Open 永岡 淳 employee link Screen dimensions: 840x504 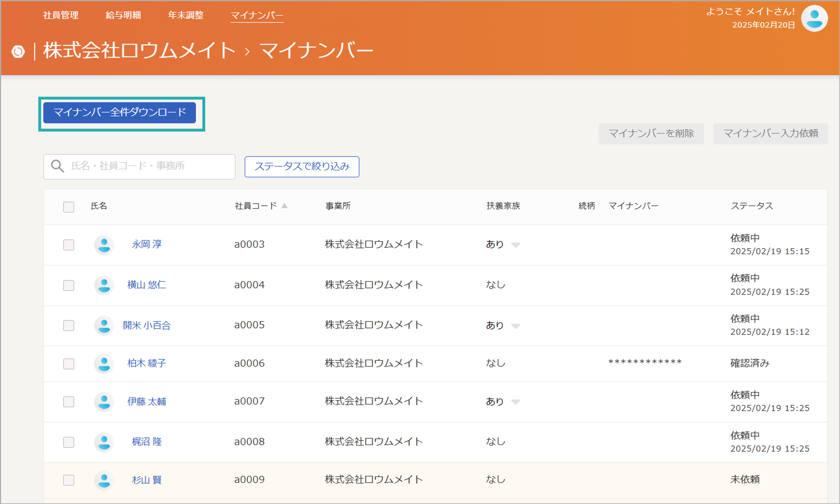click(x=147, y=244)
